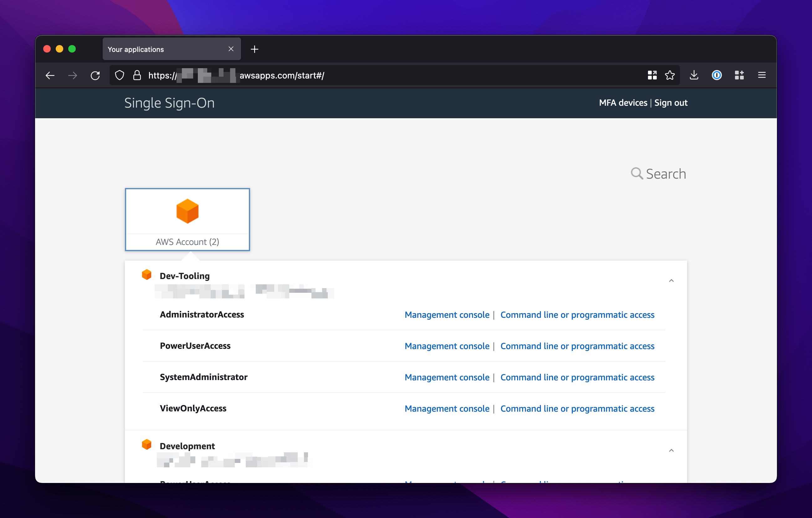The width and height of the screenshot is (812, 518).
Task: Collapse the Dev-Tooling account section
Action: [671, 281]
